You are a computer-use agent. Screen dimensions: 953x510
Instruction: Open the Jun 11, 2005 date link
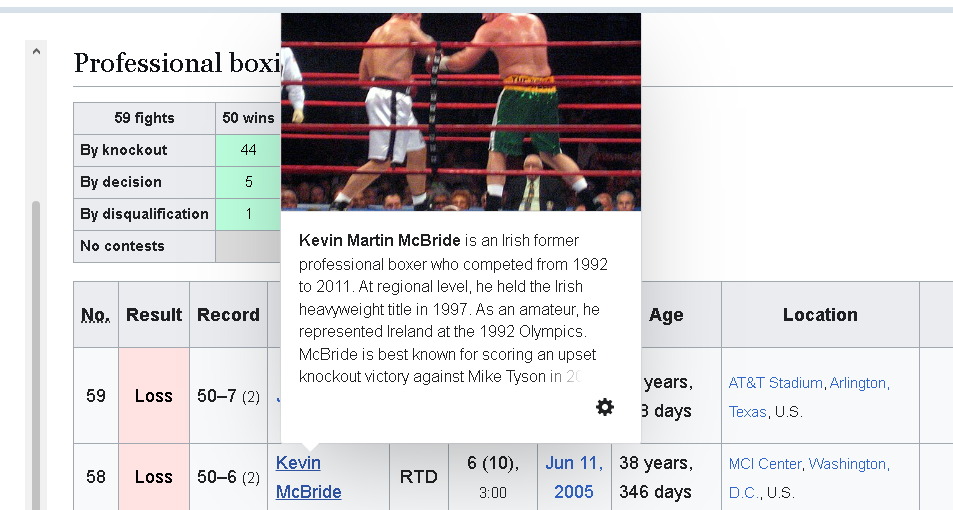click(x=574, y=477)
